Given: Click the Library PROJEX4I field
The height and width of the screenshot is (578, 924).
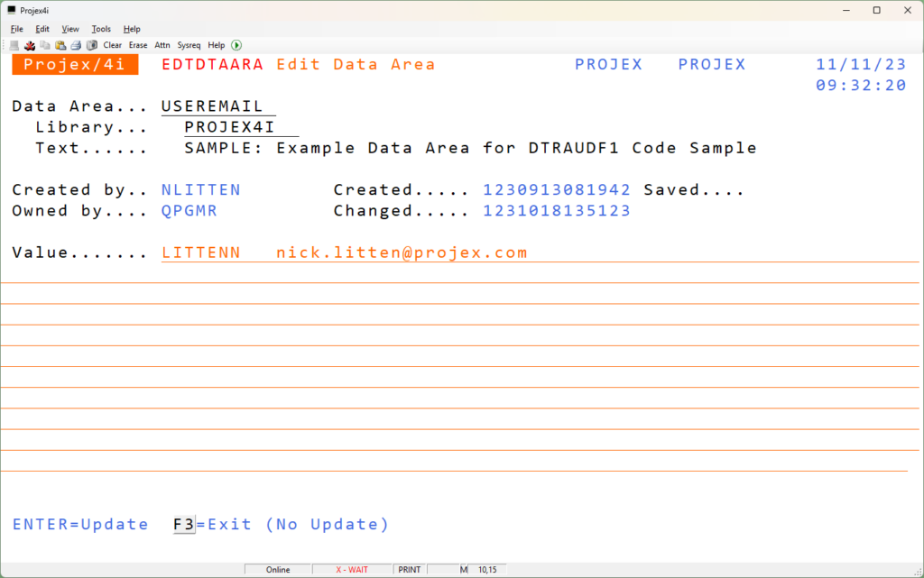Looking at the screenshot, I should [x=241, y=127].
